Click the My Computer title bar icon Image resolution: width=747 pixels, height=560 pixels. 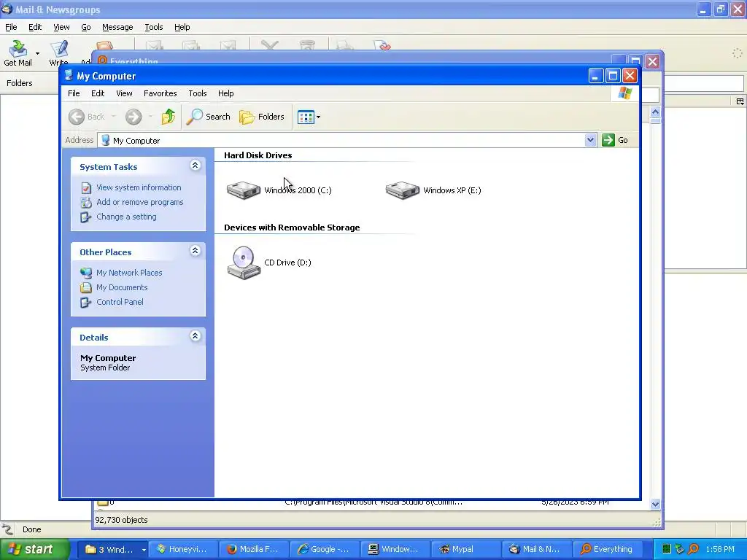click(69, 76)
